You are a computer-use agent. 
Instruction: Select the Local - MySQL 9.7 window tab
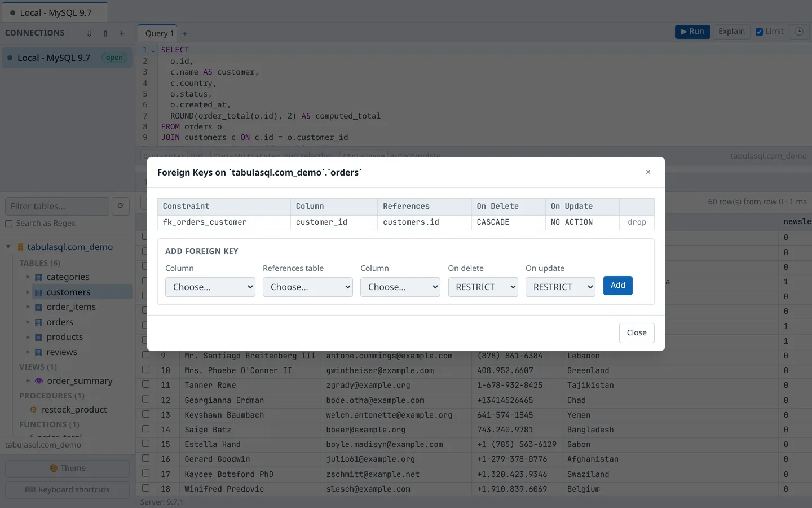point(55,12)
